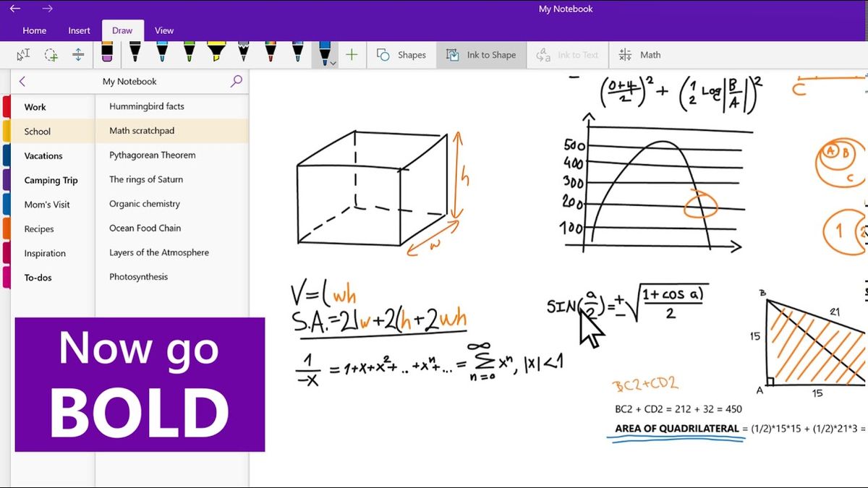Screen dimensions: 868x488
Task: Add a new pen with the plus icon
Action: pos(352,54)
